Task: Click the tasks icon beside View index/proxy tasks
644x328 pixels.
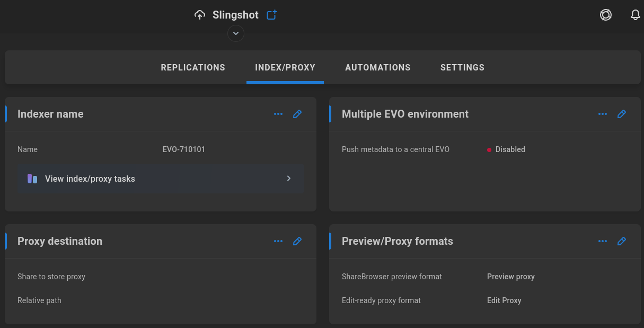Action: click(x=32, y=179)
